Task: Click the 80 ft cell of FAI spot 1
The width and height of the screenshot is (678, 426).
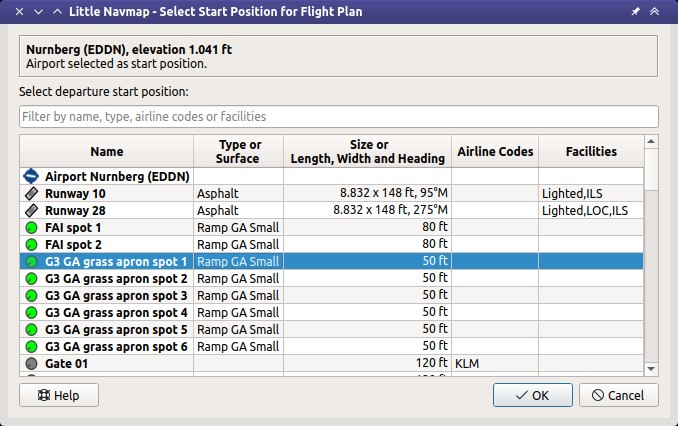Action: [x=368, y=227]
